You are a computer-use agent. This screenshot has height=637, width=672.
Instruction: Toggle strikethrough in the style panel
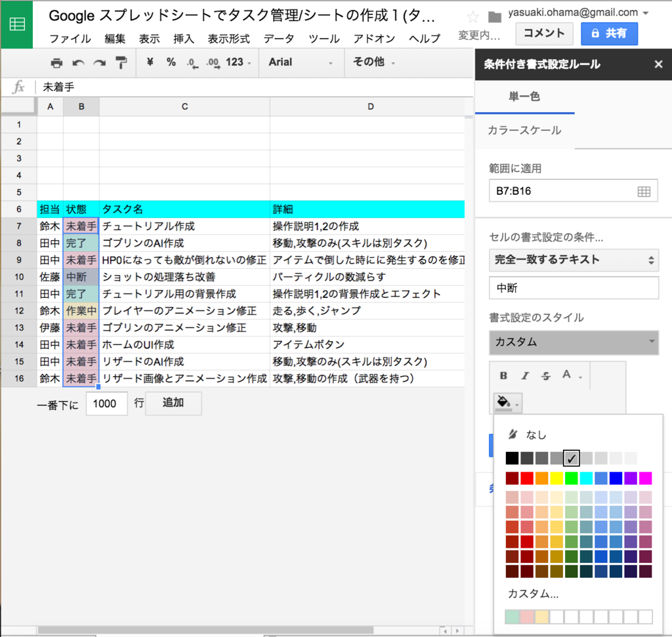click(x=546, y=375)
